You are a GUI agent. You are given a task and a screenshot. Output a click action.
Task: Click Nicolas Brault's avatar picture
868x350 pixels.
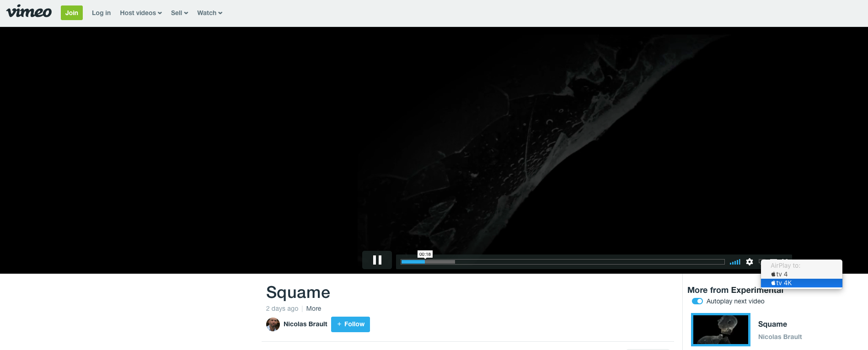[273, 324]
